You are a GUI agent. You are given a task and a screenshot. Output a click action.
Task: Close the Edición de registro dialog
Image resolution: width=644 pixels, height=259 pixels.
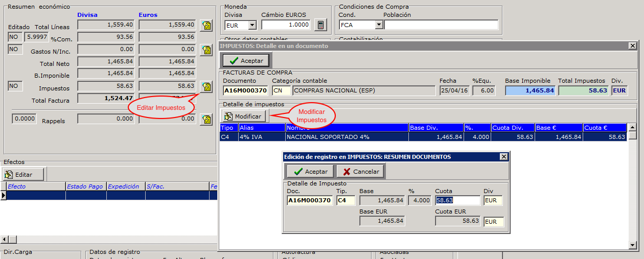[x=503, y=157]
